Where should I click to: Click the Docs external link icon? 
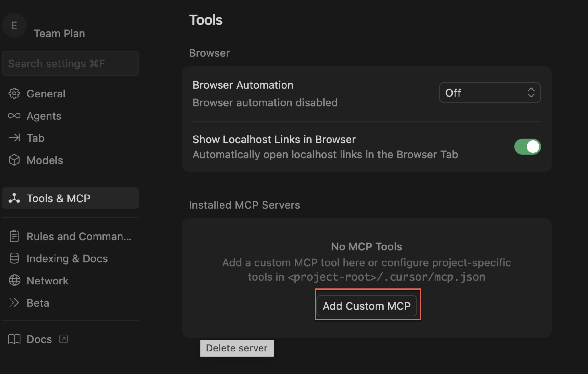point(63,339)
